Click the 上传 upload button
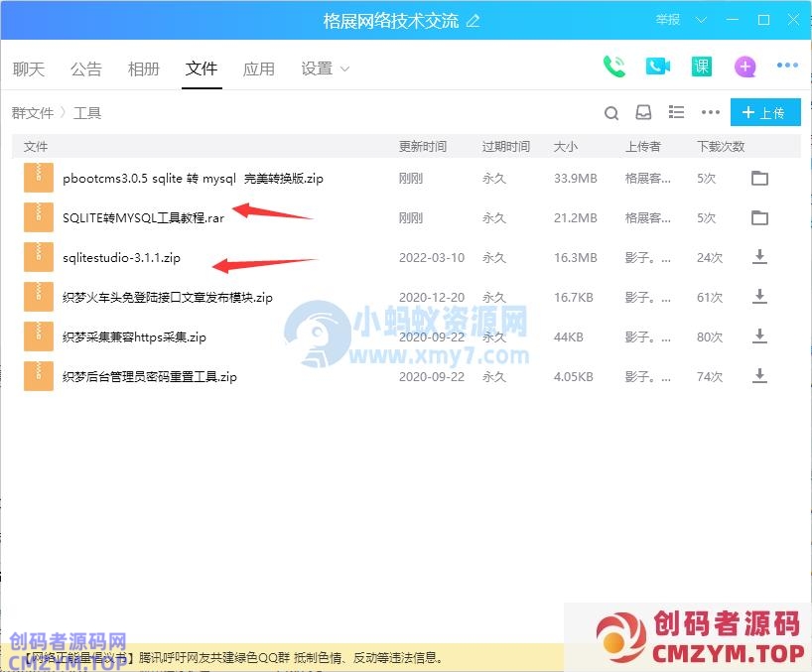 point(764,113)
